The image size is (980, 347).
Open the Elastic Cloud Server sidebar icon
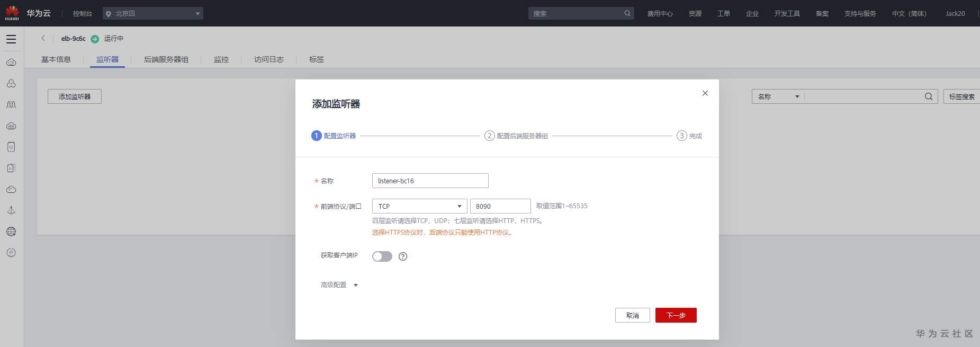[11, 63]
